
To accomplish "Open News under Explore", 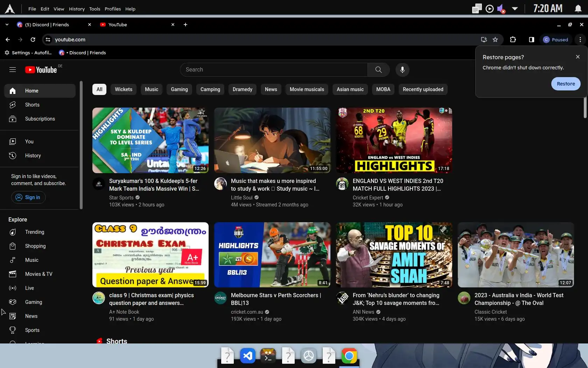I will pyautogui.click(x=40, y=316).
